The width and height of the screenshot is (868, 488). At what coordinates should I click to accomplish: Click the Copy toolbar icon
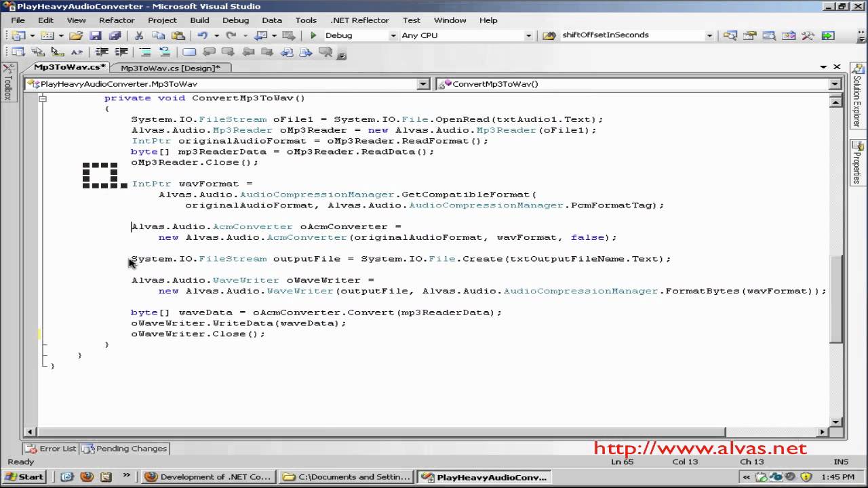pos(158,35)
